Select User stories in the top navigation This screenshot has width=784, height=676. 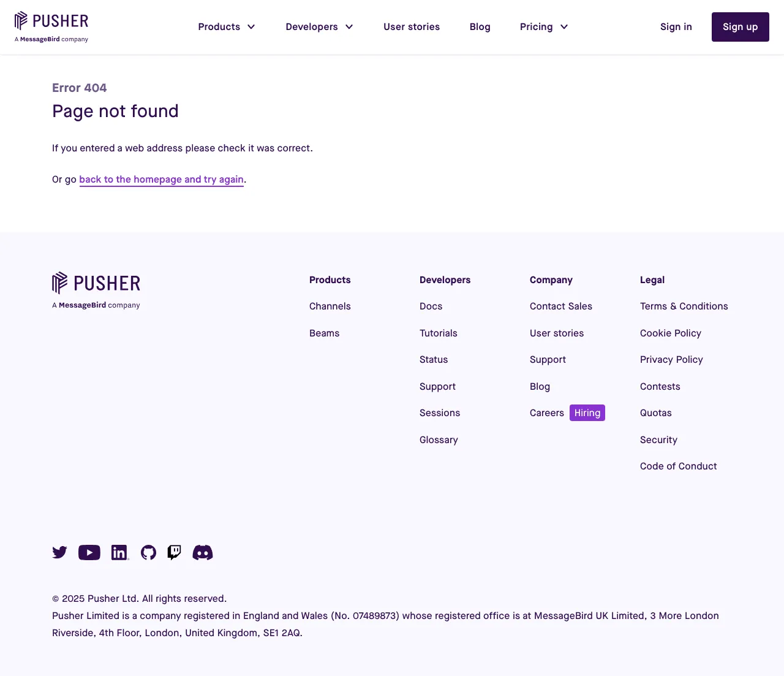coord(411,26)
